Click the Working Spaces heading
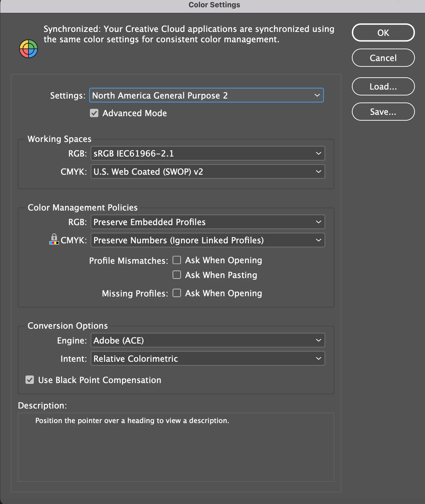 [x=59, y=139]
